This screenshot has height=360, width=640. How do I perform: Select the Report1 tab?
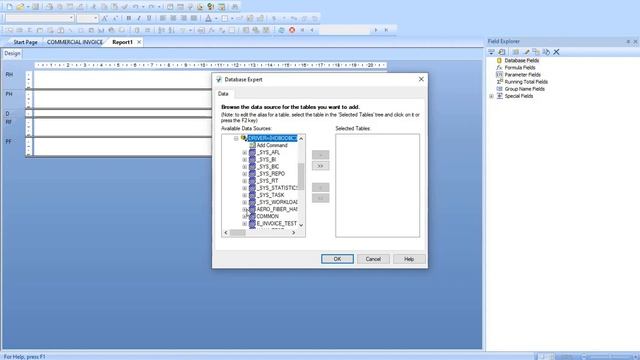point(122,42)
